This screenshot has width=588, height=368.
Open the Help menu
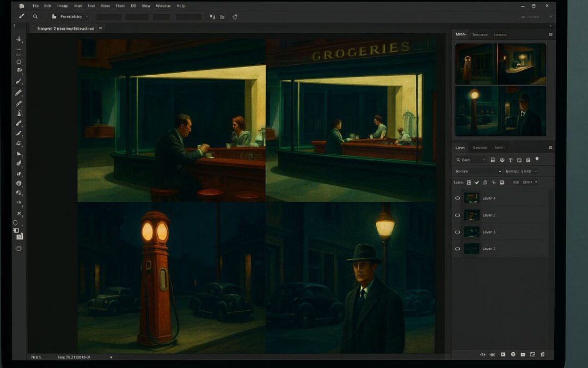[181, 6]
